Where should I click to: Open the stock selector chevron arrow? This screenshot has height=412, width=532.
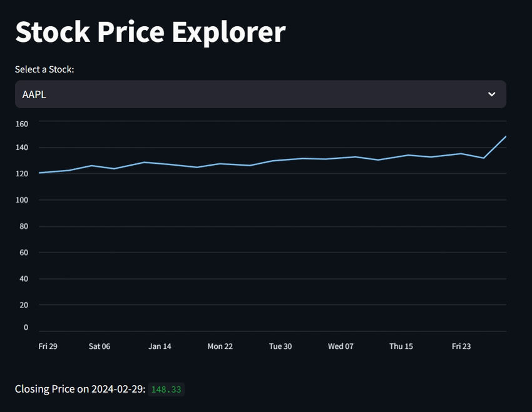[491, 94]
